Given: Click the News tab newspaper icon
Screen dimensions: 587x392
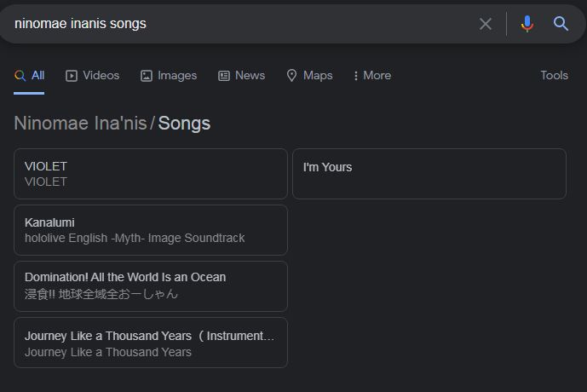Looking at the screenshot, I should [x=224, y=76].
